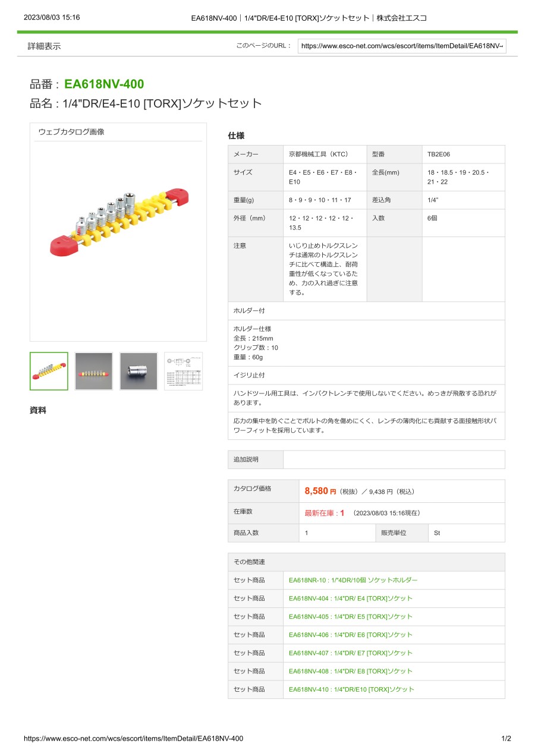
Task: Open EA618NV-410 E10 TORX socket link
Action: click(351, 689)
